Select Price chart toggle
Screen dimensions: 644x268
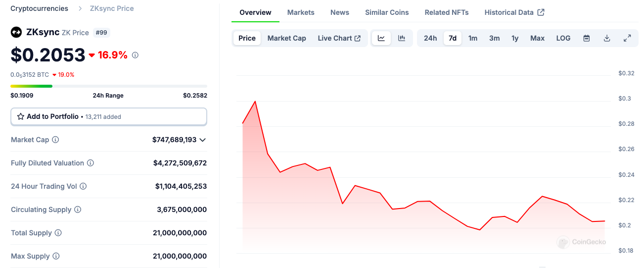tap(247, 38)
